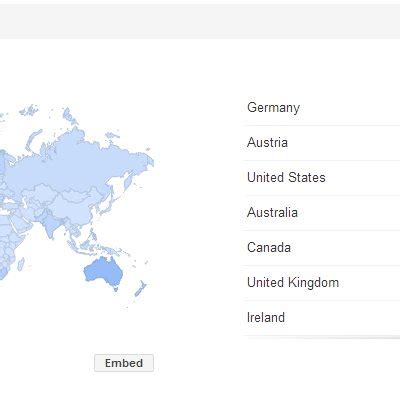Open Canada in the regional ranking
This screenshot has height=400, width=400.
322,248
